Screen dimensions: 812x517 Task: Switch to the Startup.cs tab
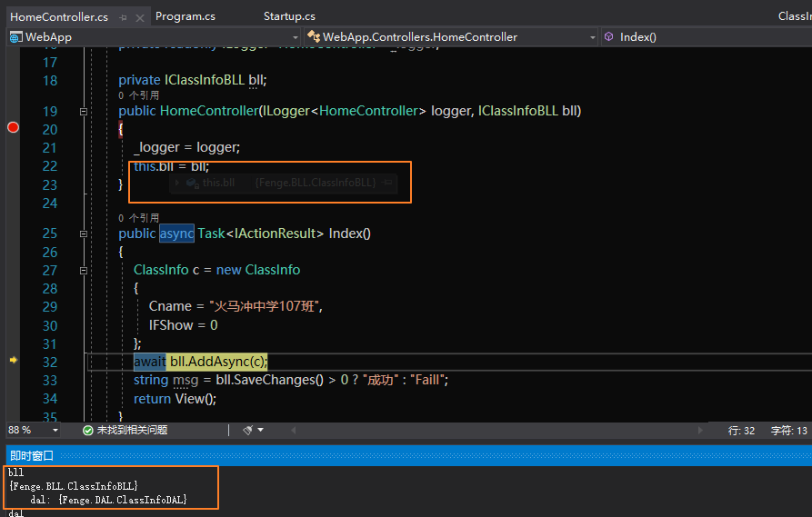point(289,16)
